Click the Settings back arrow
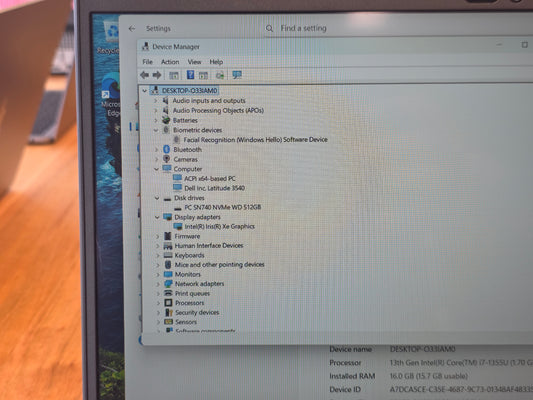 132,29
